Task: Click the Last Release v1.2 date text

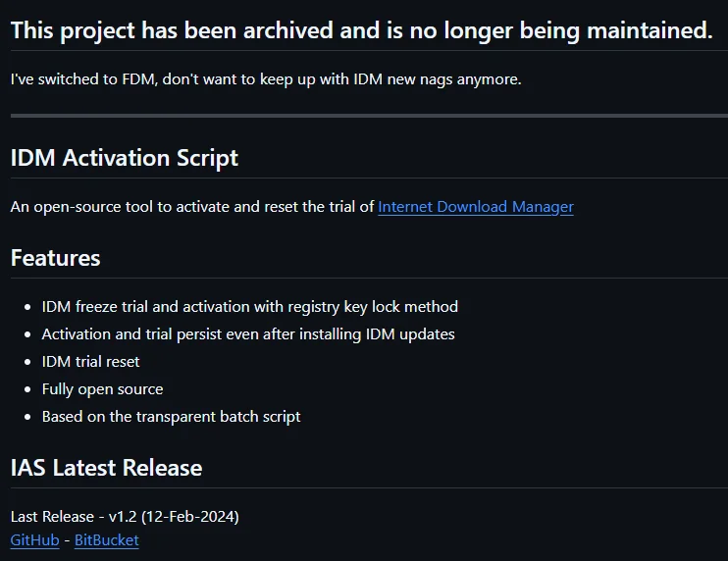Action: tap(125, 517)
